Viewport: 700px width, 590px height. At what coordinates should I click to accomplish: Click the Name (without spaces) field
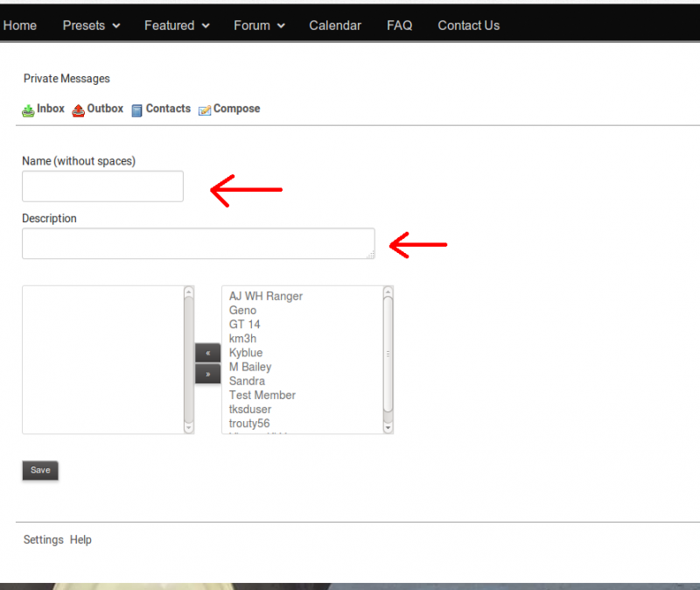click(x=102, y=186)
